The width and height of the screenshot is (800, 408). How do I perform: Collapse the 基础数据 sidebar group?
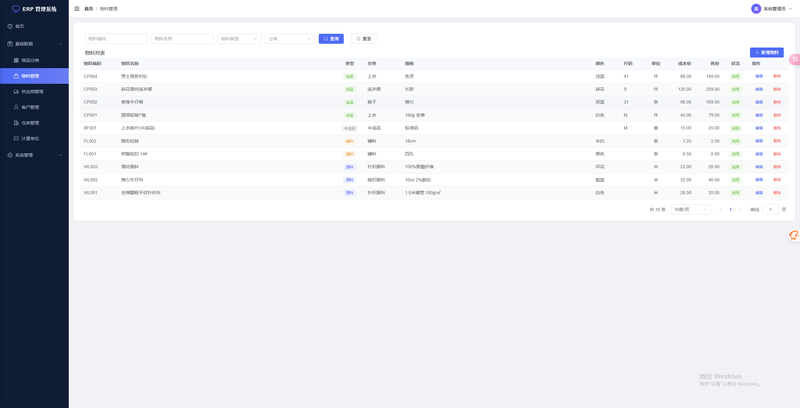point(34,44)
